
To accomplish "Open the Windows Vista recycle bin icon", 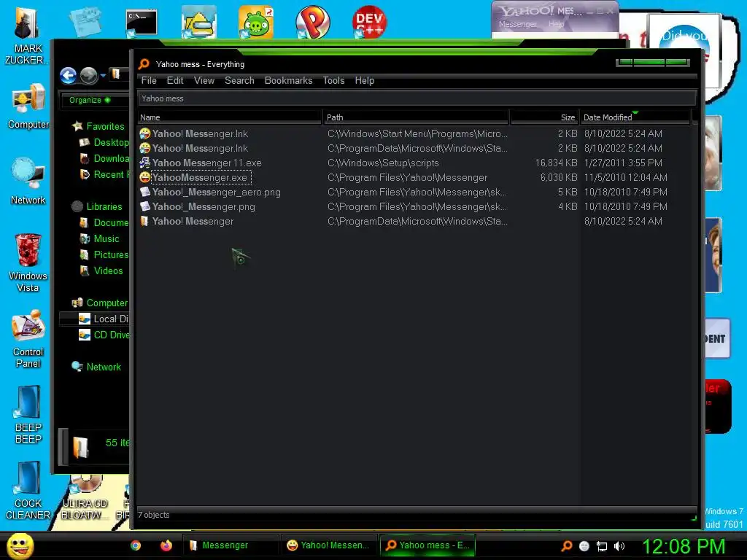I will (28, 262).
